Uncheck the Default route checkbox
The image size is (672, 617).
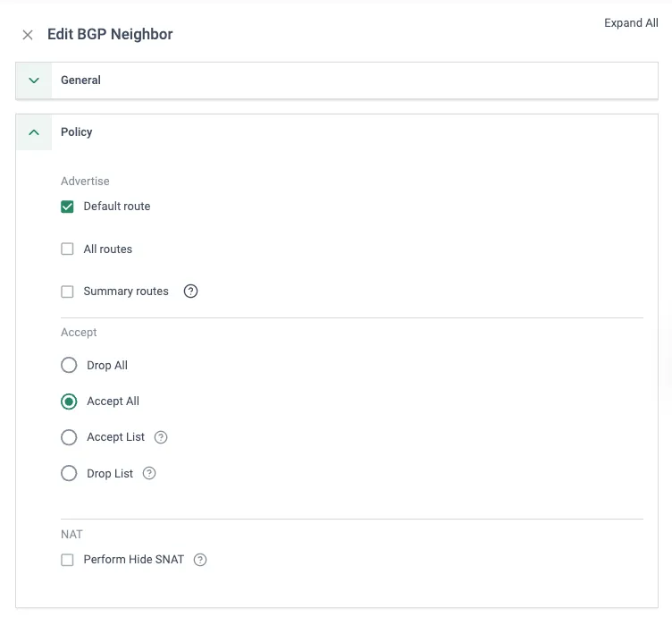67,207
